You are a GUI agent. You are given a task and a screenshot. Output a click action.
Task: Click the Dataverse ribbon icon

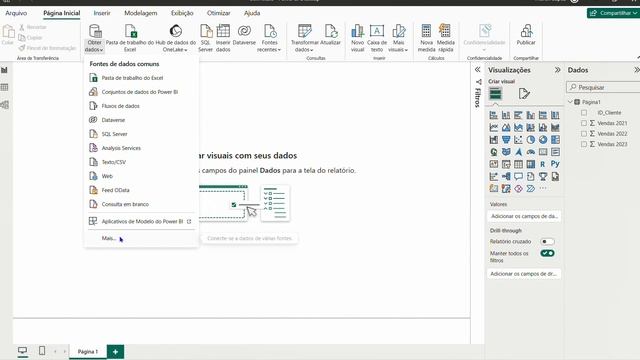(x=244, y=35)
